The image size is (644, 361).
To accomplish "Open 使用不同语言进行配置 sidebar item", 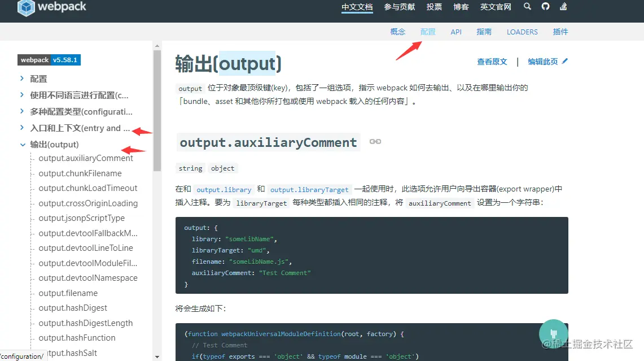I will [x=79, y=95].
